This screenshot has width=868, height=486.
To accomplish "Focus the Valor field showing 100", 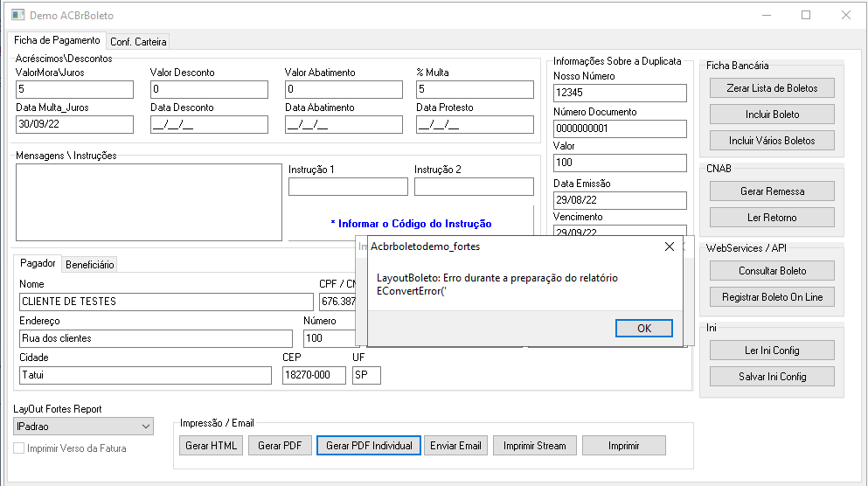I will (x=620, y=163).
